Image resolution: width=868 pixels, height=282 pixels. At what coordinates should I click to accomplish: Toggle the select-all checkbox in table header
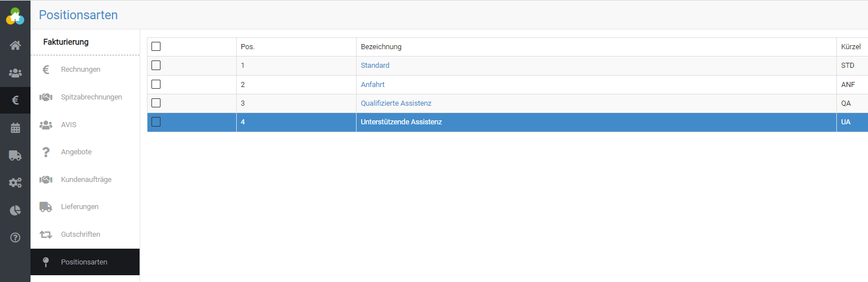[156, 46]
